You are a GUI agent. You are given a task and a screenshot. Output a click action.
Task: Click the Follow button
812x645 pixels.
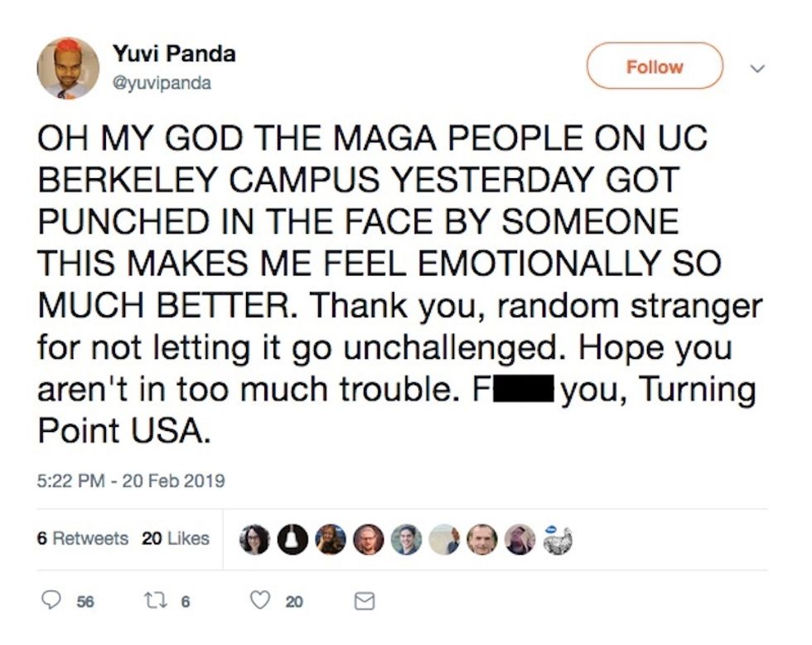(655, 66)
